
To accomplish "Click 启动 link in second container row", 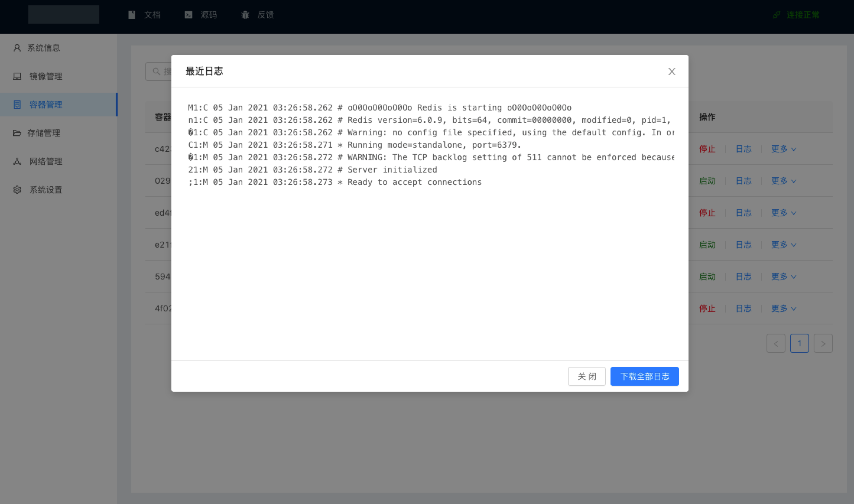I will pyautogui.click(x=707, y=181).
